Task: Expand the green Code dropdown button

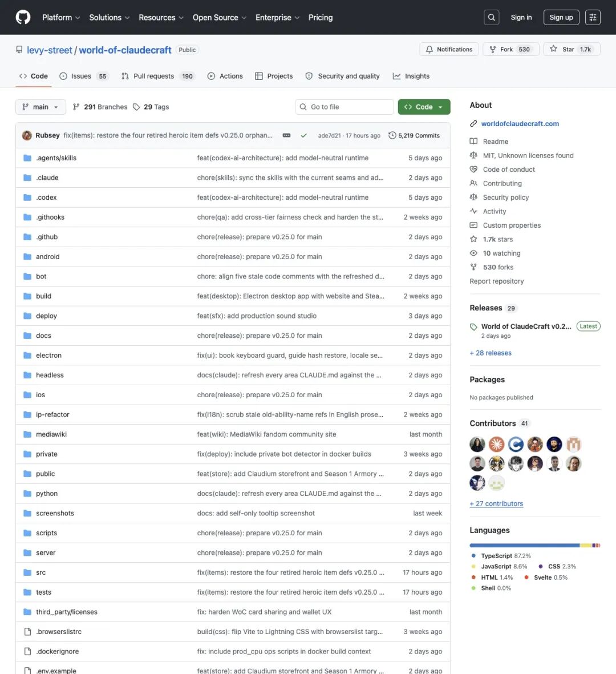Action: coord(424,107)
